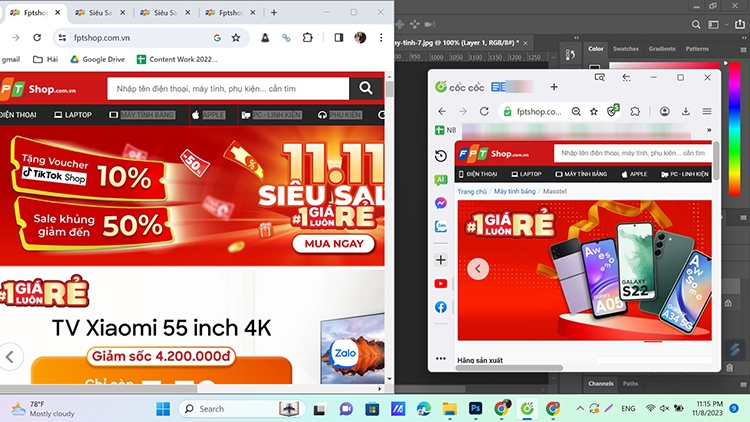Open Chrome extensions puzzle icon
750x422 pixels.
pyautogui.click(x=308, y=37)
